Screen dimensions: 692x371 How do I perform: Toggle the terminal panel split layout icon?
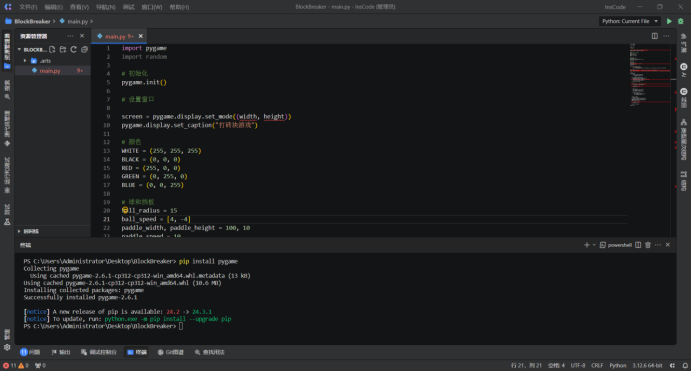638,245
